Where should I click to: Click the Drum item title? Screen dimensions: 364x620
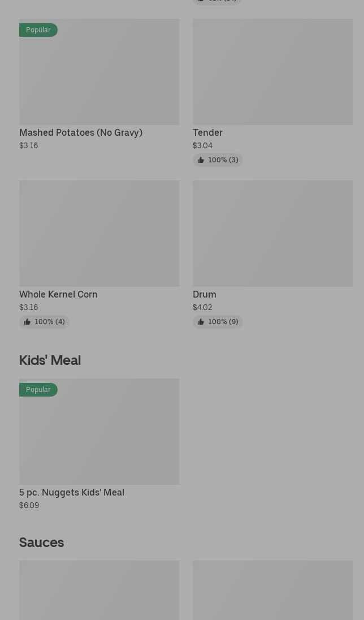pyautogui.click(x=205, y=294)
